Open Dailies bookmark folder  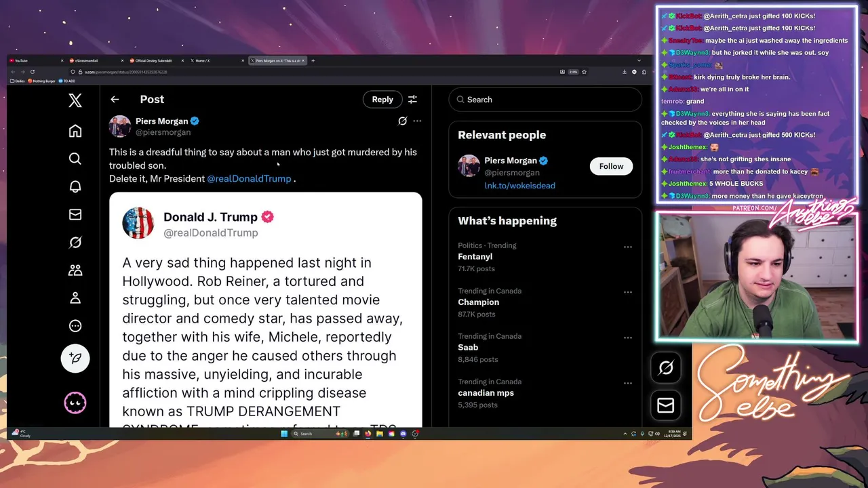click(x=18, y=81)
